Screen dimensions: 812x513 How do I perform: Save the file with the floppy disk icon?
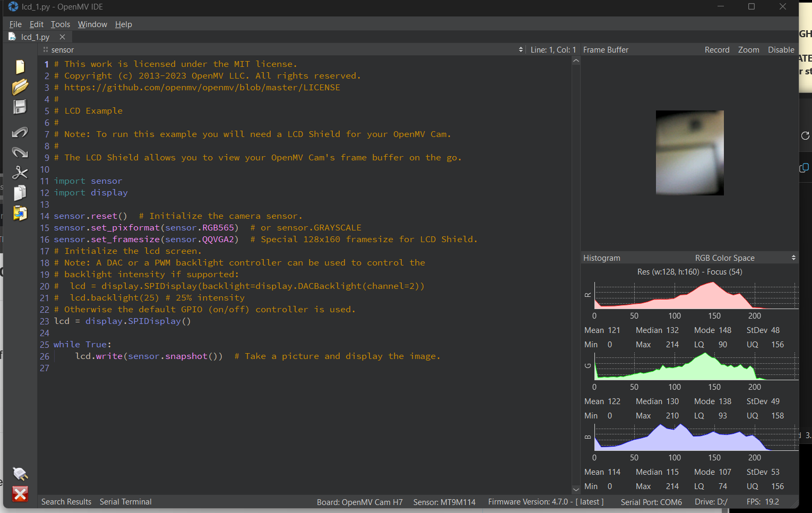click(x=20, y=107)
